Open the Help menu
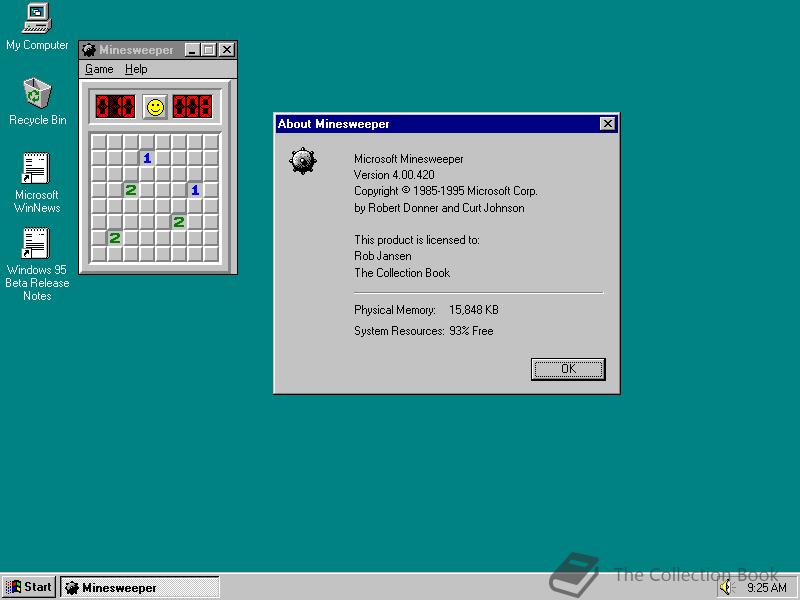This screenshot has height=600, width=800. pos(136,69)
